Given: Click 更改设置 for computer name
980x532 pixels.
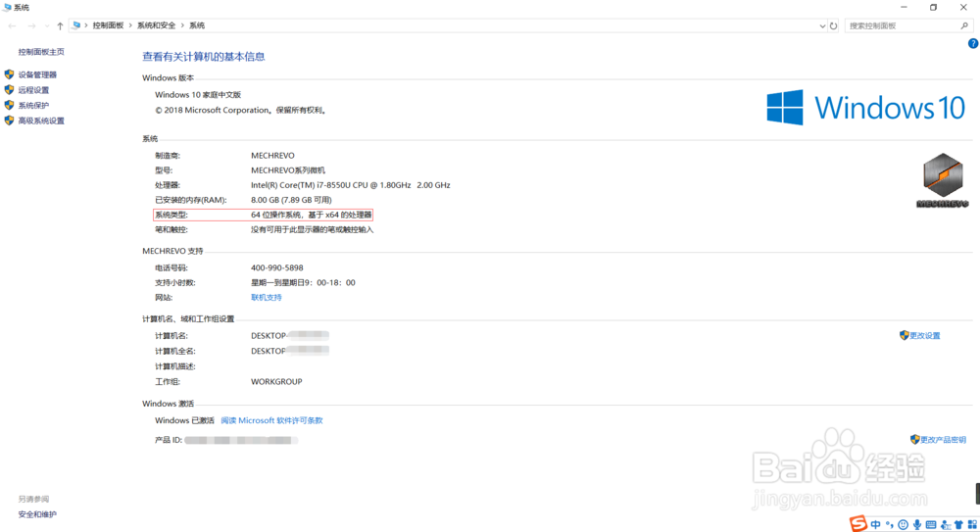Looking at the screenshot, I should (925, 336).
